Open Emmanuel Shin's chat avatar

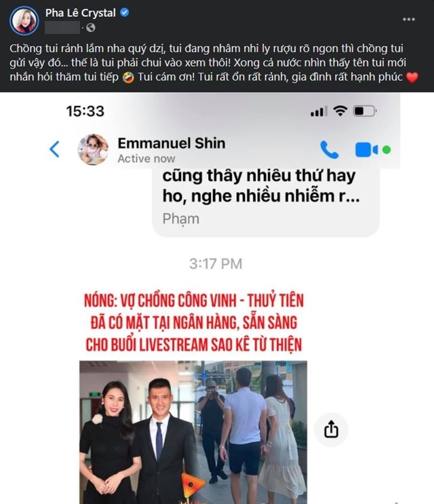click(93, 149)
